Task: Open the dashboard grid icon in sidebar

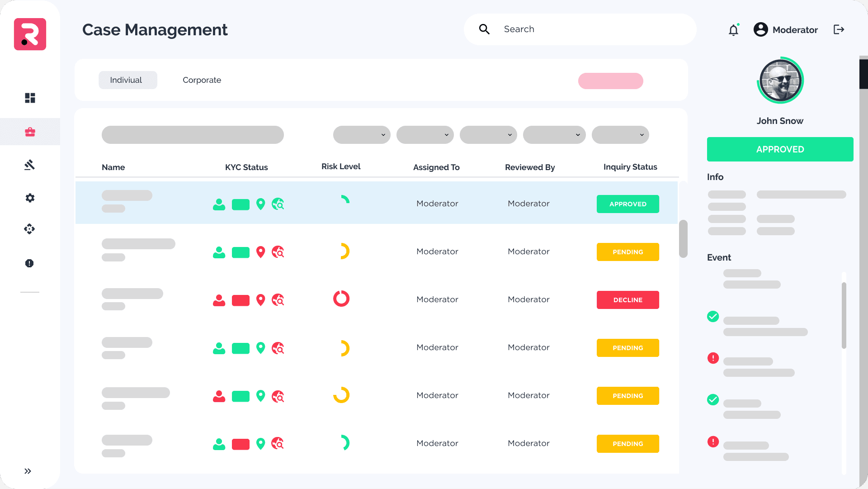Action: coord(30,98)
